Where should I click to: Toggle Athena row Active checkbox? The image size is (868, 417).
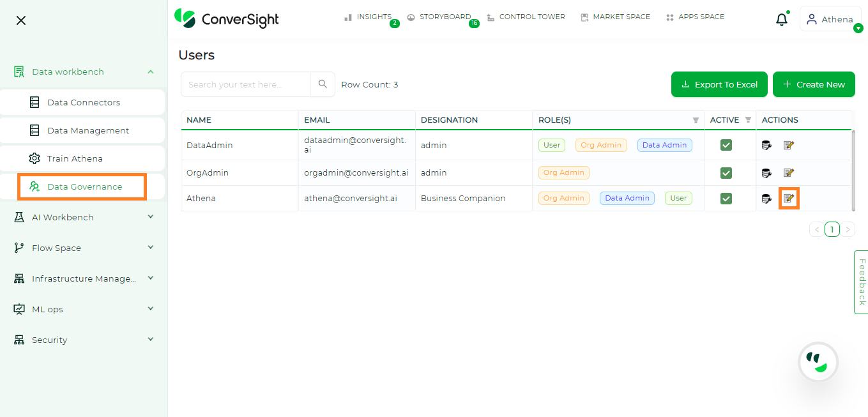[x=726, y=198]
